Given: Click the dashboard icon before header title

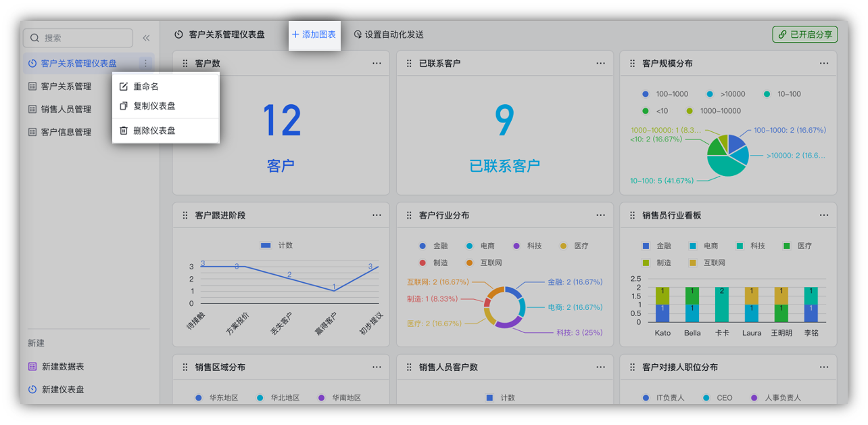Looking at the screenshot, I should [x=178, y=35].
